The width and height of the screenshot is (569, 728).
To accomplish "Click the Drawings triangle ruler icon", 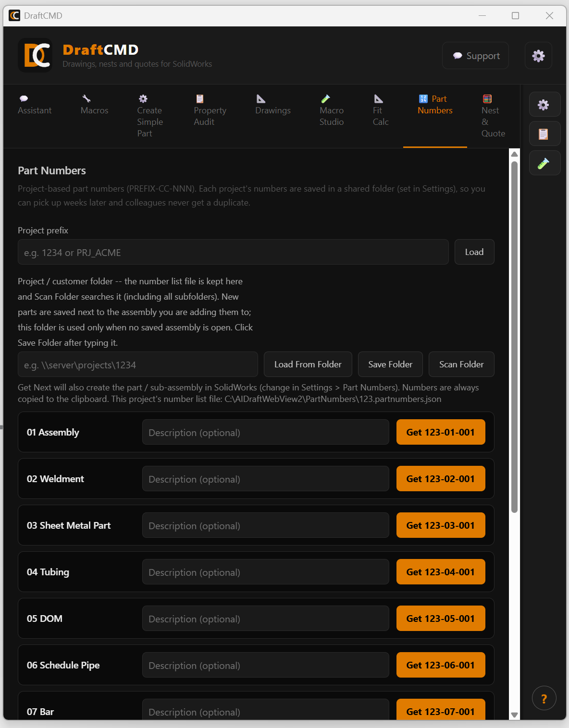I will [x=261, y=99].
